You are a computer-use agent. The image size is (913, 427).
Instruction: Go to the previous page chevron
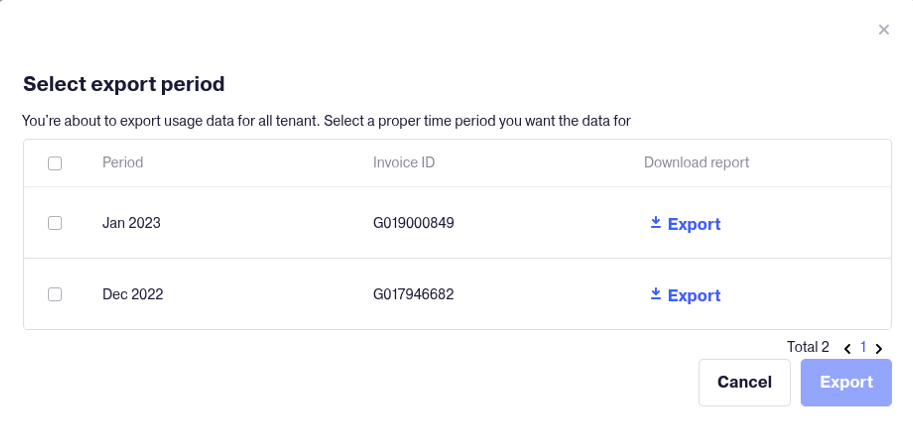tap(847, 349)
